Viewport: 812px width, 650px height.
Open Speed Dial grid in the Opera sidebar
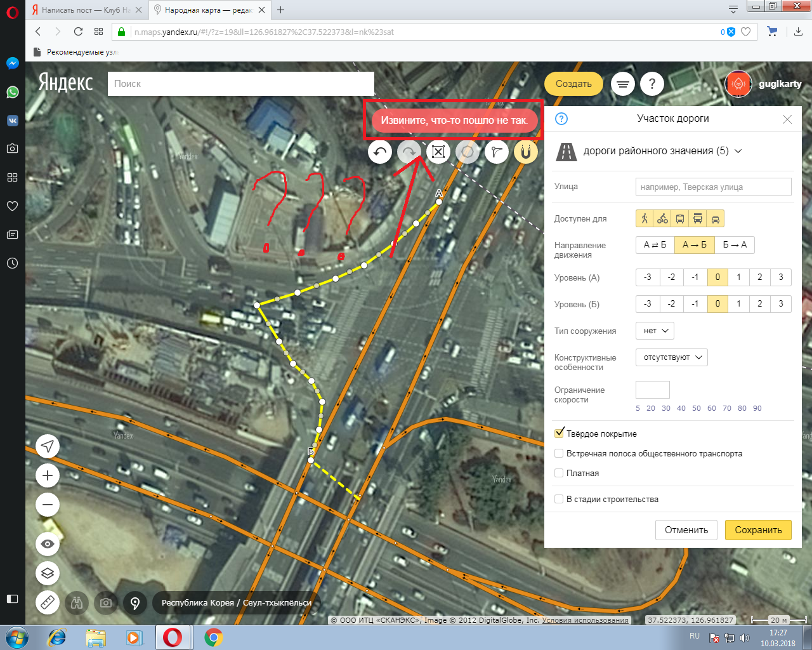click(x=12, y=177)
